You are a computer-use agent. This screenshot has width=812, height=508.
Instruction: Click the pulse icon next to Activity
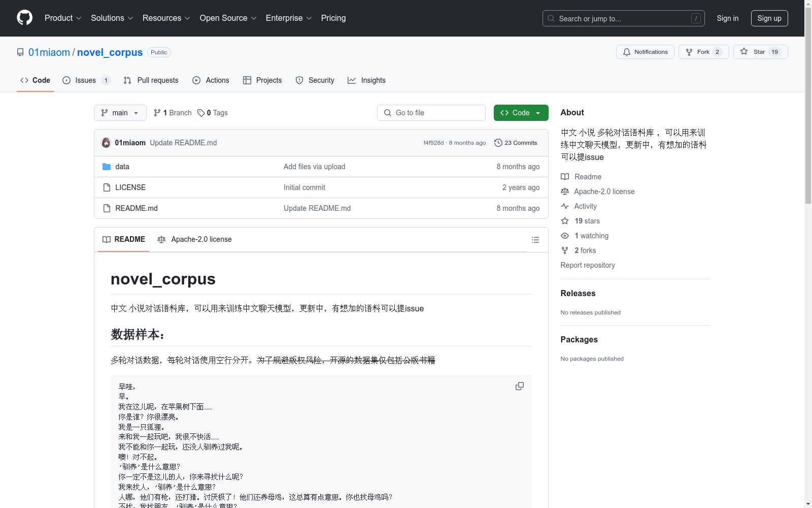point(565,206)
